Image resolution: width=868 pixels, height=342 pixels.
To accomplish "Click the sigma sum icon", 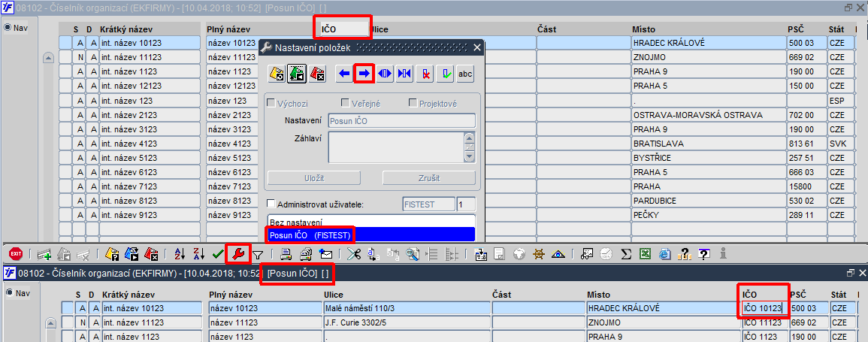I will pos(626,254).
